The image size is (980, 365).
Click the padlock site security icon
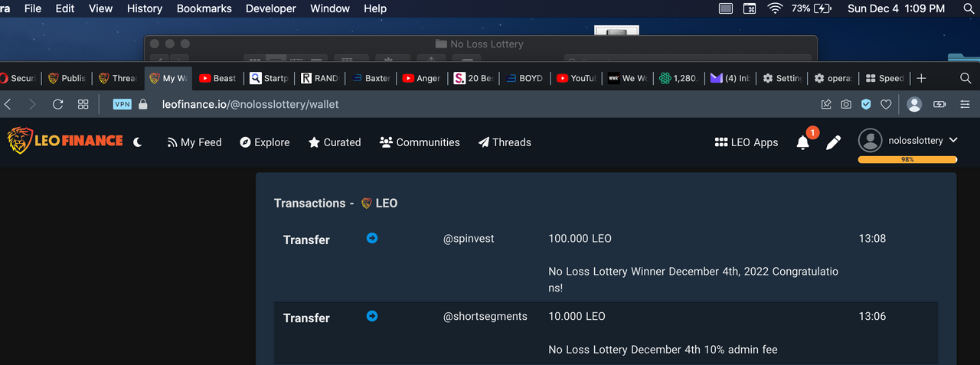pyautogui.click(x=143, y=104)
